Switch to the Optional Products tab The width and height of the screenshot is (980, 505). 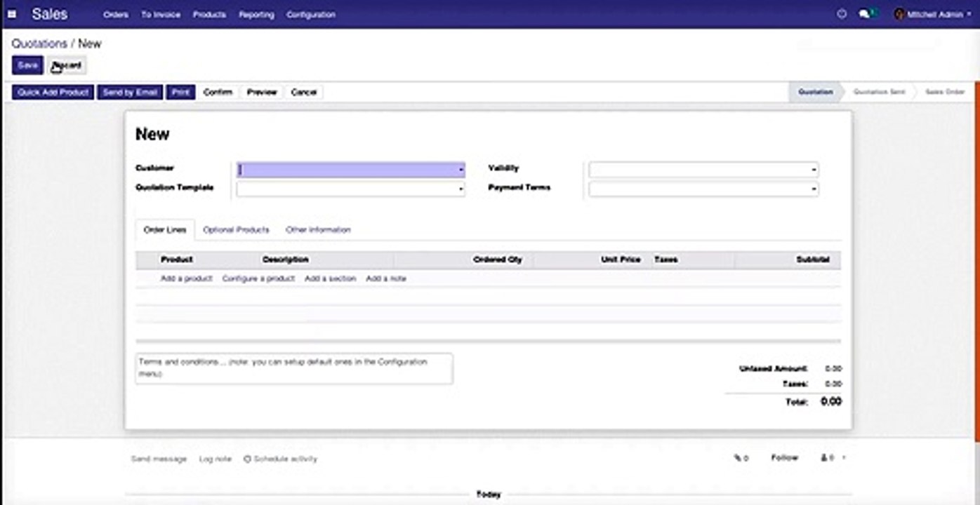[236, 230]
